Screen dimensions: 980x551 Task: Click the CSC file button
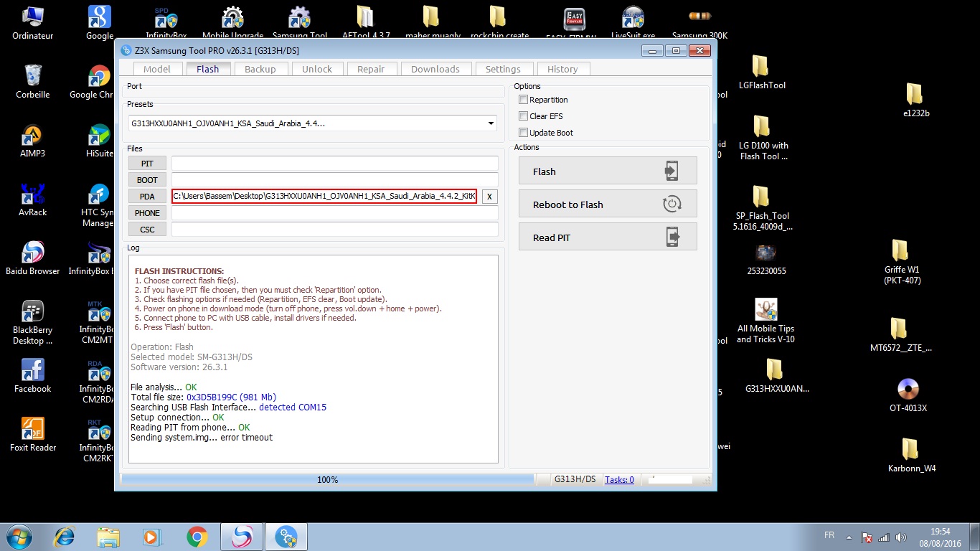147,230
